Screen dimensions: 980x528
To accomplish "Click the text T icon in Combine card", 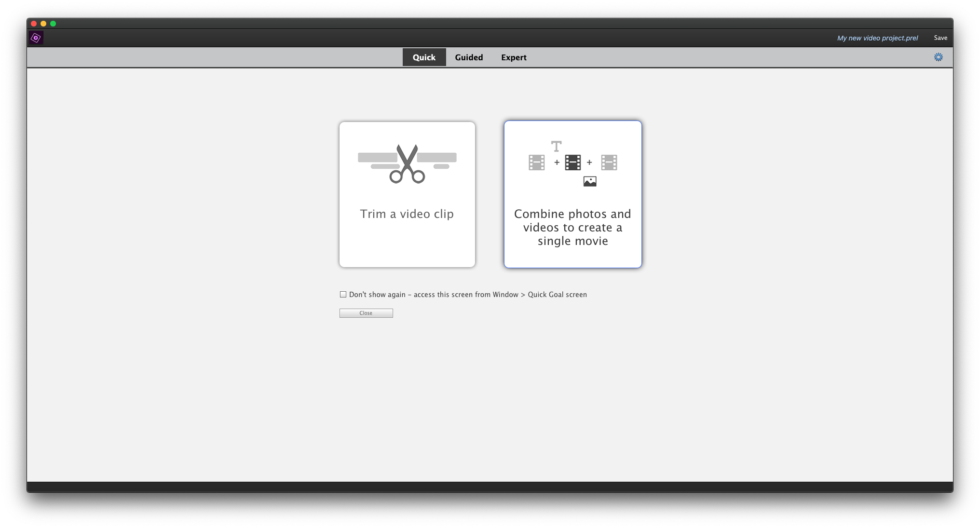I will coord(556,146).
